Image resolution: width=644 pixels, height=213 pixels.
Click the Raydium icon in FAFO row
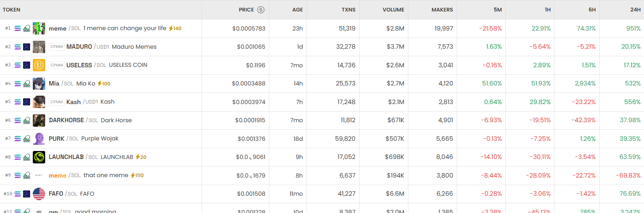(27, 194)
